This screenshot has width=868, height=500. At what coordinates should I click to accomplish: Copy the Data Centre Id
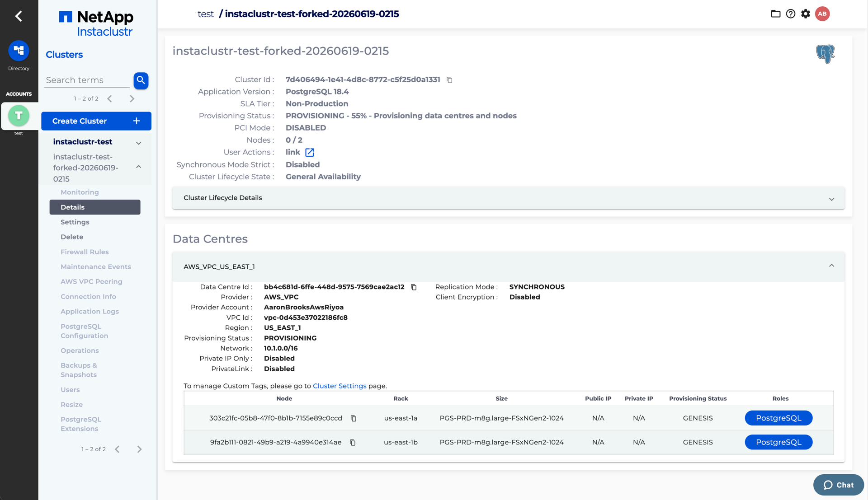click(414, 287)
